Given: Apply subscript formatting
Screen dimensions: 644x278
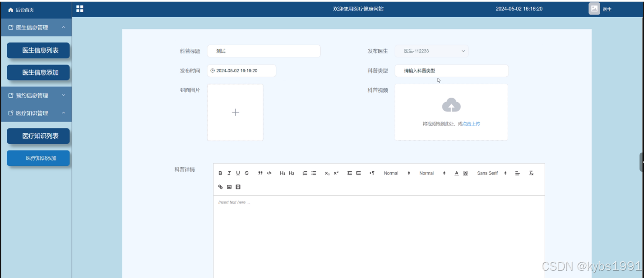Looking at the screenshot, I should pos(327,173).
